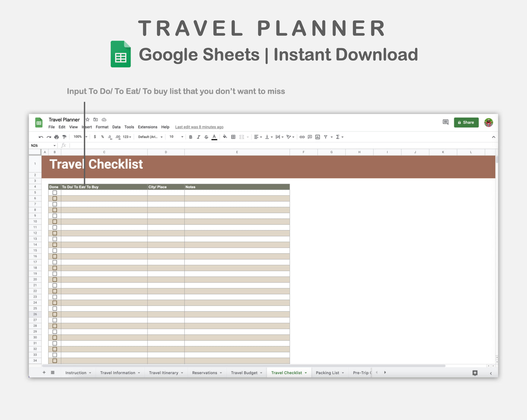Viewport: 527px width, 420px height.
Task: Select the Paint format tool
Action: (x=65, y=137)
